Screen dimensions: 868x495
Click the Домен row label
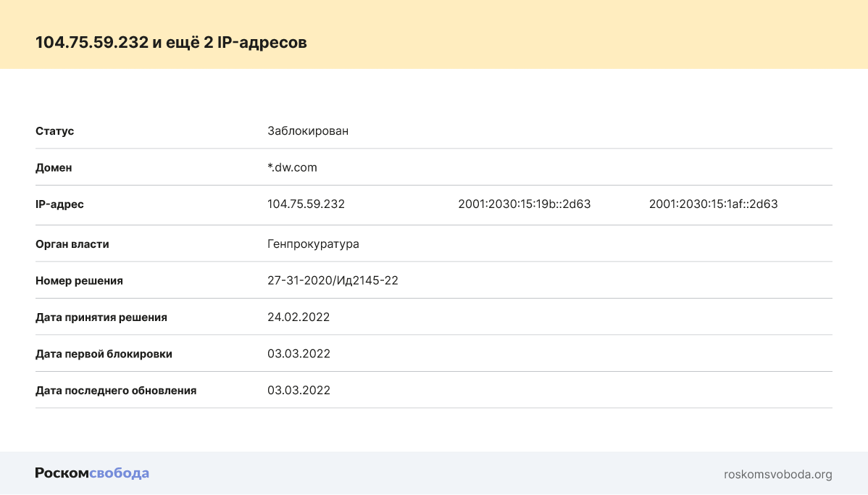tap(54, 167)
